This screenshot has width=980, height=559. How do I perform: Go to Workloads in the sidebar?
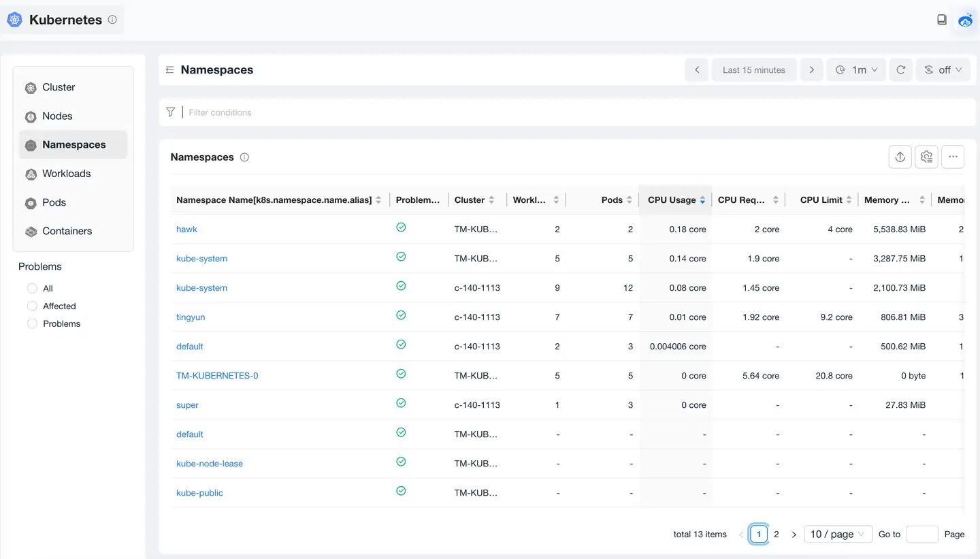66,174
